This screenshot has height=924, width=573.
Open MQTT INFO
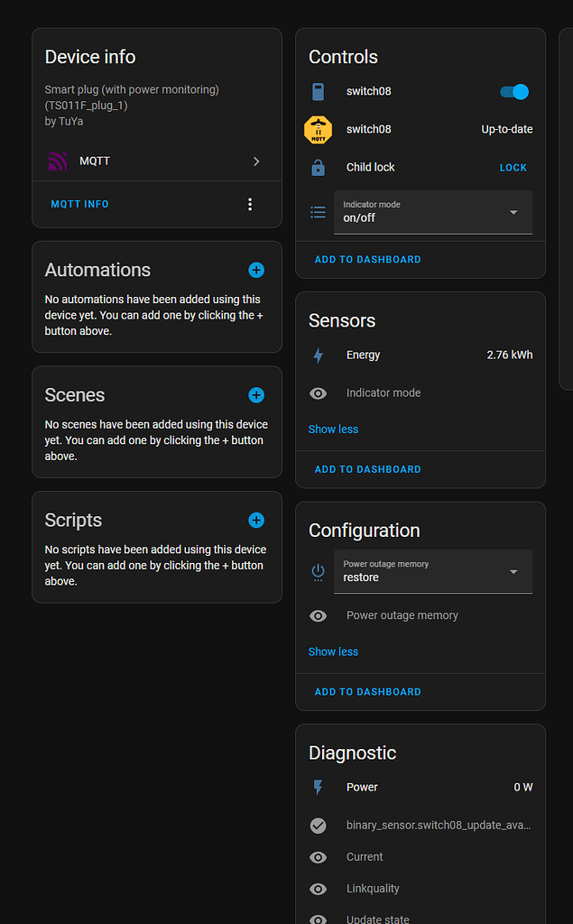(x=79, y=204)
